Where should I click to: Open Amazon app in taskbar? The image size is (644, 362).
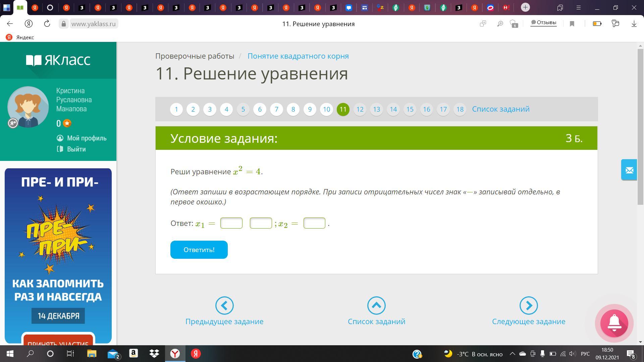[133, 354]
